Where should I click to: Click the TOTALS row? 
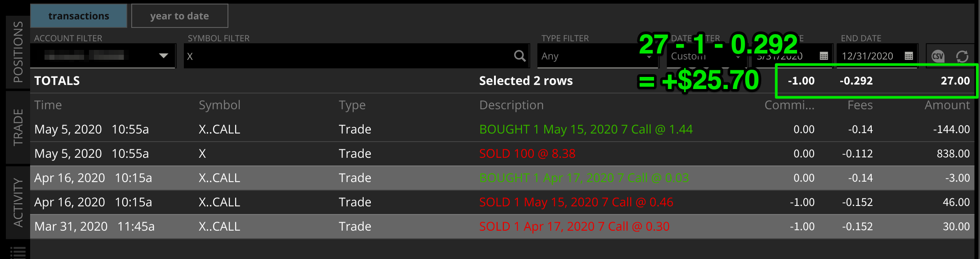pyautogui.click(x=180, y=80)
